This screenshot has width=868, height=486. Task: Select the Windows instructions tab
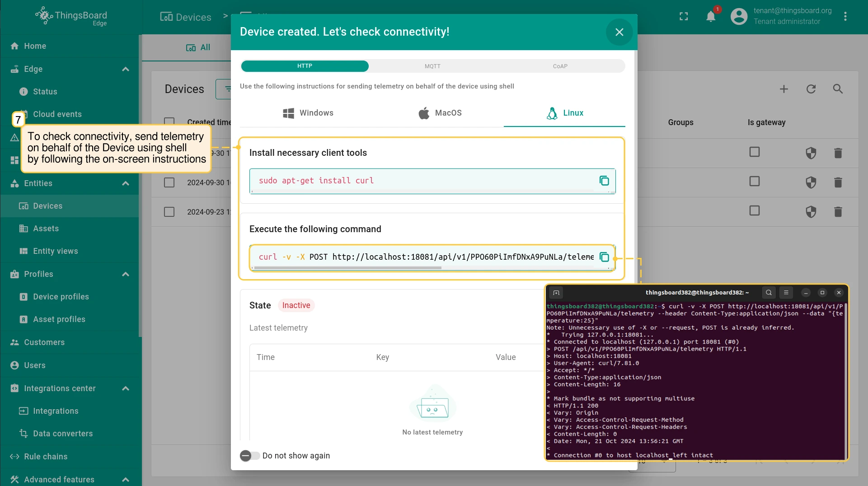coord(308,113)
